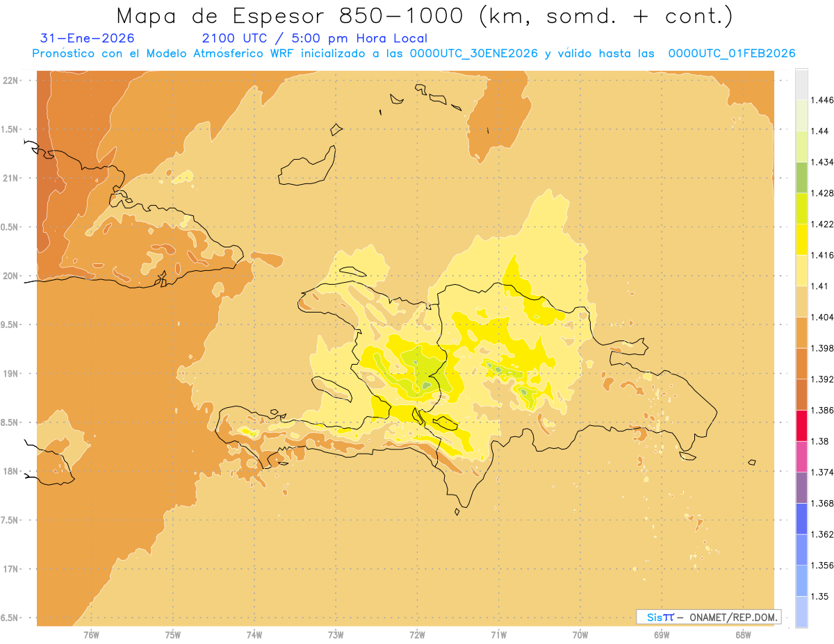Click the 1.398 colorbar value

tap(822, 348)
